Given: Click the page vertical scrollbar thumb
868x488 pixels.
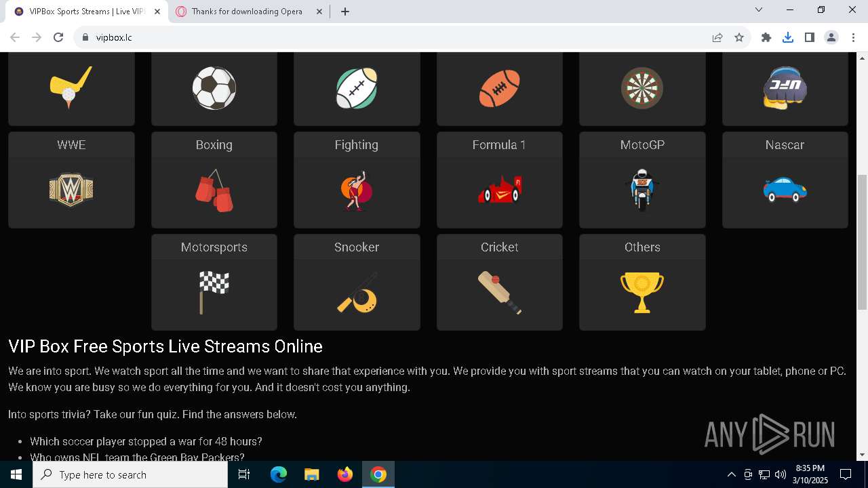Looking at the screenshot, I should pyautogui.click(x=863, y=242).
